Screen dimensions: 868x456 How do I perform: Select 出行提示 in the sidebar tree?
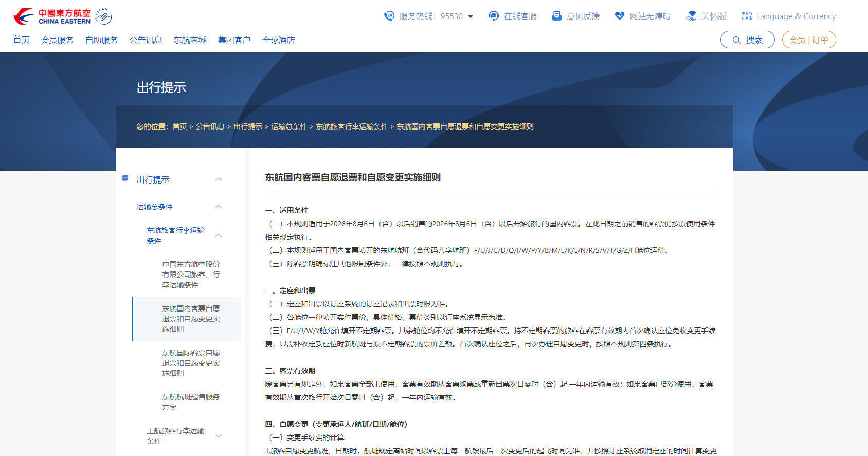pos(153,179)
